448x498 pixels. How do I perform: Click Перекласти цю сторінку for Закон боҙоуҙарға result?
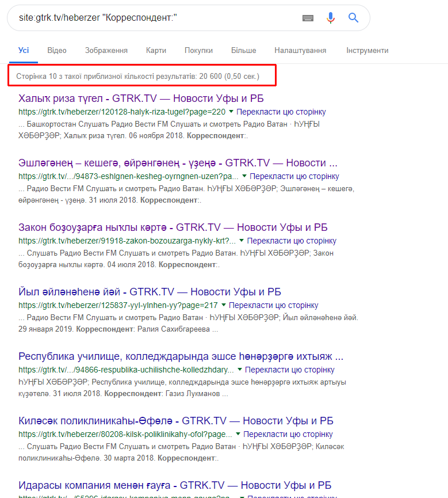coord(292,241)
